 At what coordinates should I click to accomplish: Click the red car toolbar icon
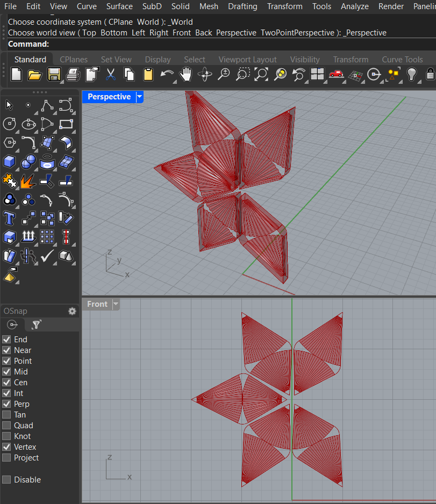[337, 75]
